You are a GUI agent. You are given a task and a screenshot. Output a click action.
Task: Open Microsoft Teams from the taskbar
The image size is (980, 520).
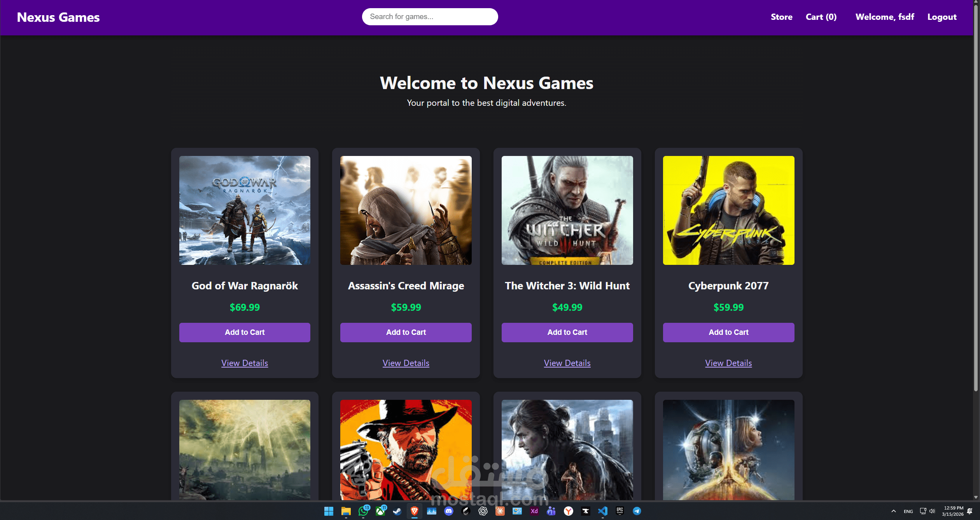(x=551, y=511)
